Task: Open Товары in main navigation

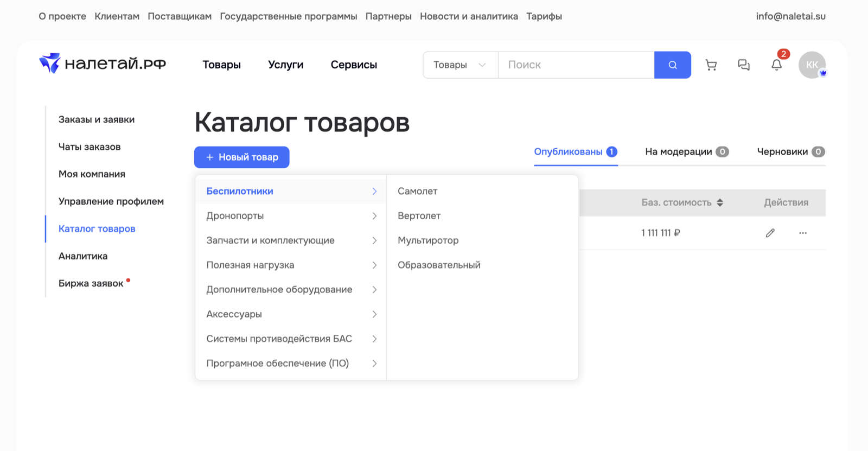Action: 221,65
